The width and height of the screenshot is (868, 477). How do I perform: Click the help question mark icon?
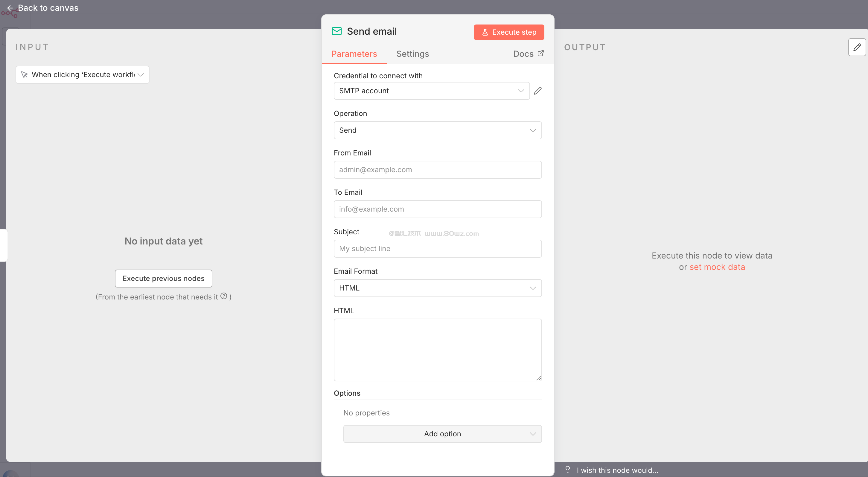[224, 296]
